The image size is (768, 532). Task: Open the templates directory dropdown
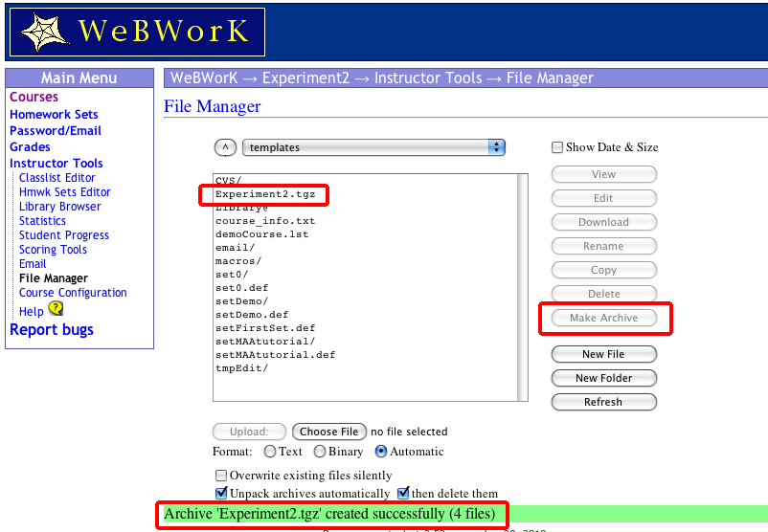[x=373, y=147]
